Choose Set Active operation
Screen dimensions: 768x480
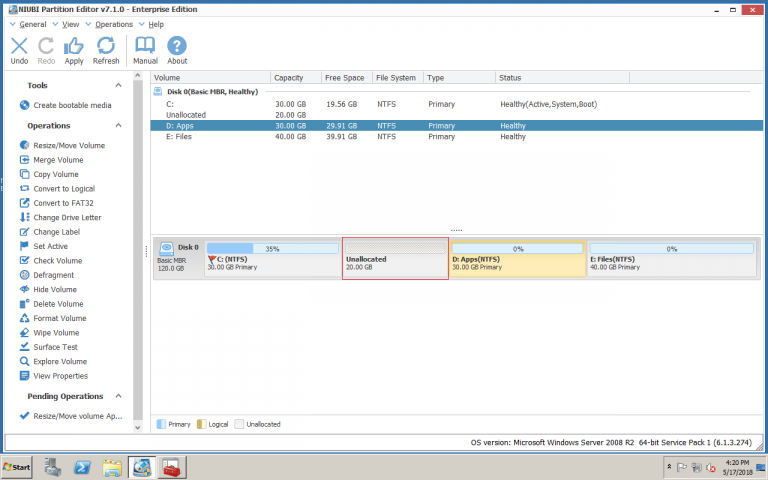44,246
